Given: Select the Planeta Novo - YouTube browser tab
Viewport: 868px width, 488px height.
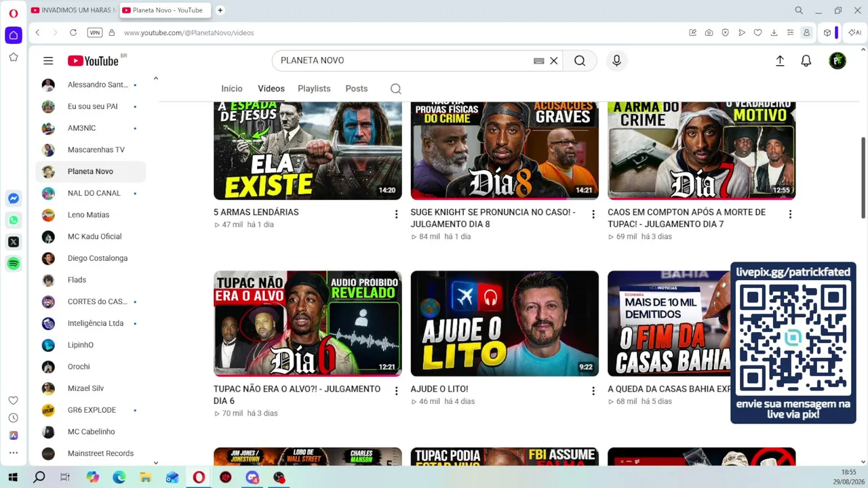Looking at the screenshot, I should 165,10.
